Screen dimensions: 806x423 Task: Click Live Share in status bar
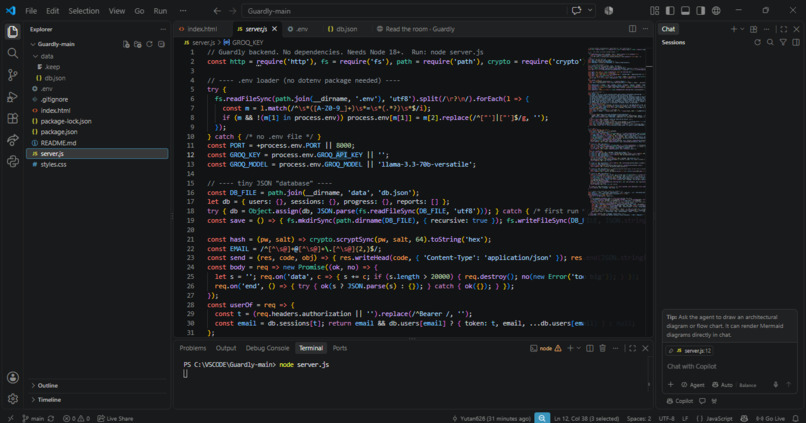tap(115, 418)
